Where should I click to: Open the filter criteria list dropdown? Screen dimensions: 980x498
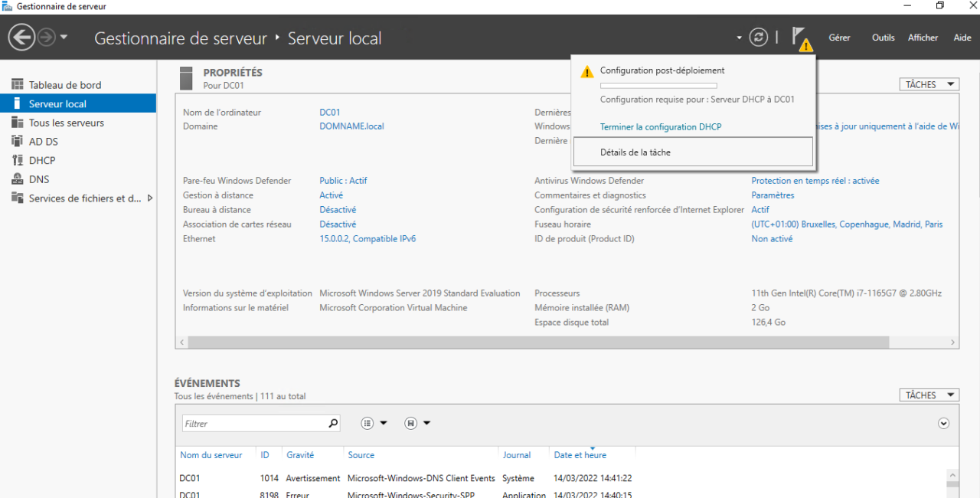point(374,423)
